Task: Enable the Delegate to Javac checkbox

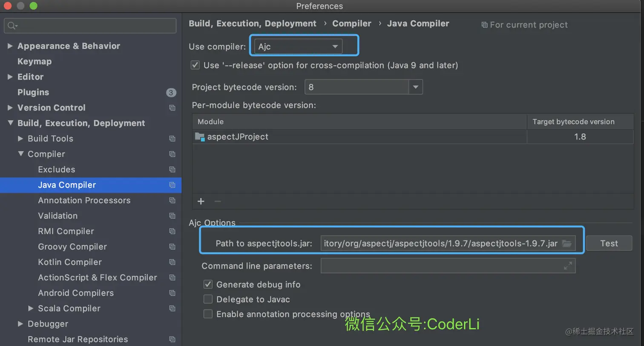Action: pos(208,299)
